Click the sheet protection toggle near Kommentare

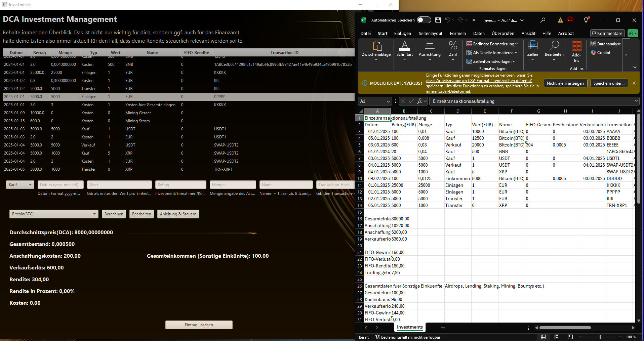click(x=632, y=33)
